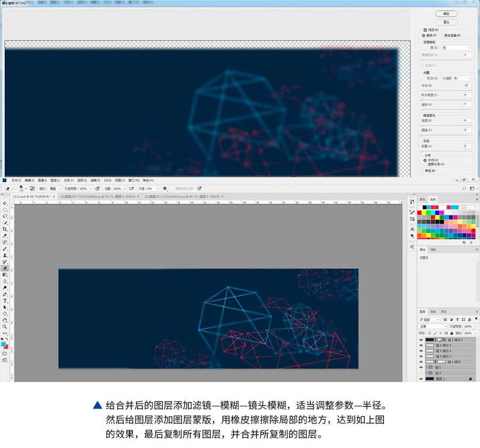Viewport: 480px width, 448px height.
Task: Select the Eraser tool in the toolbox
Action: 5,268
